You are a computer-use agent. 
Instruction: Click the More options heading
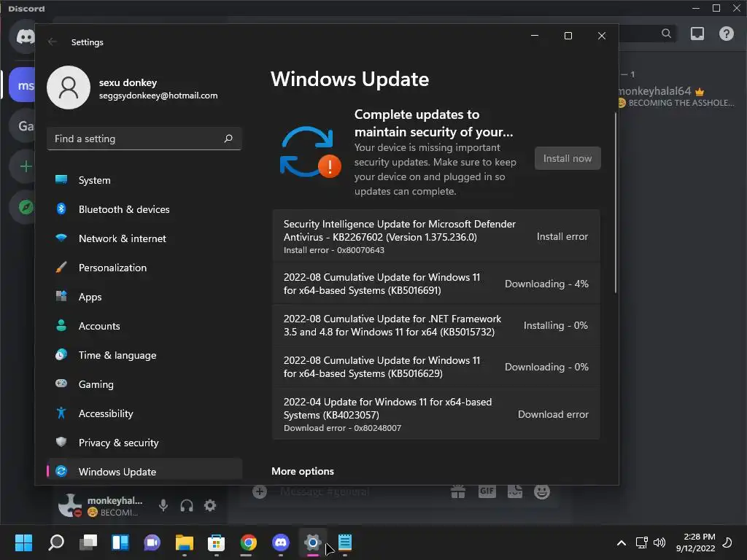pyautogui.click(x=303, y=471)
